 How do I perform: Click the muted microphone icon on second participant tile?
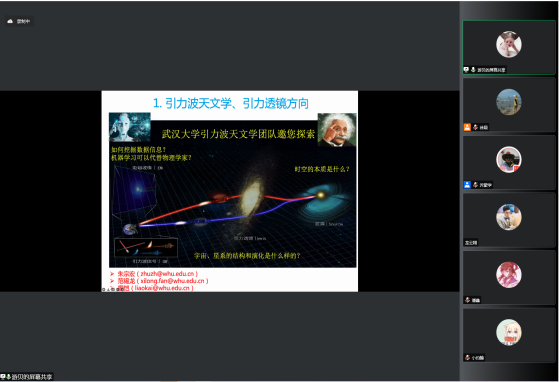475,127
